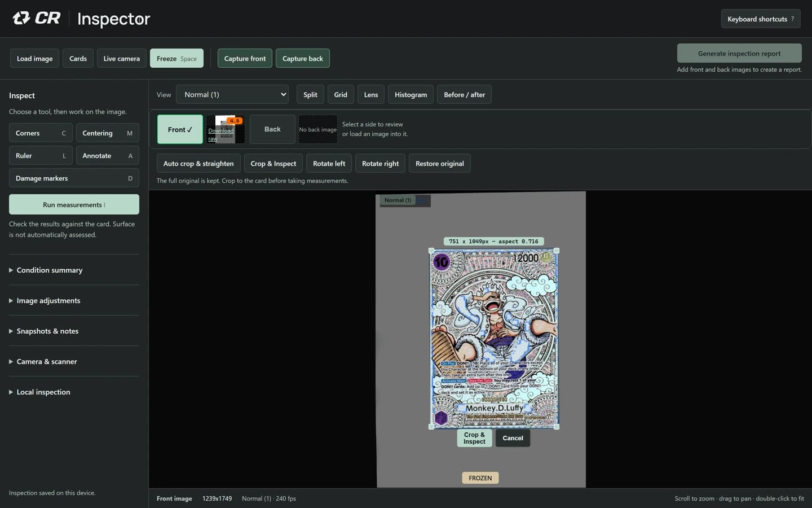Click the front image thumbnail score badge

pos(235,121)
